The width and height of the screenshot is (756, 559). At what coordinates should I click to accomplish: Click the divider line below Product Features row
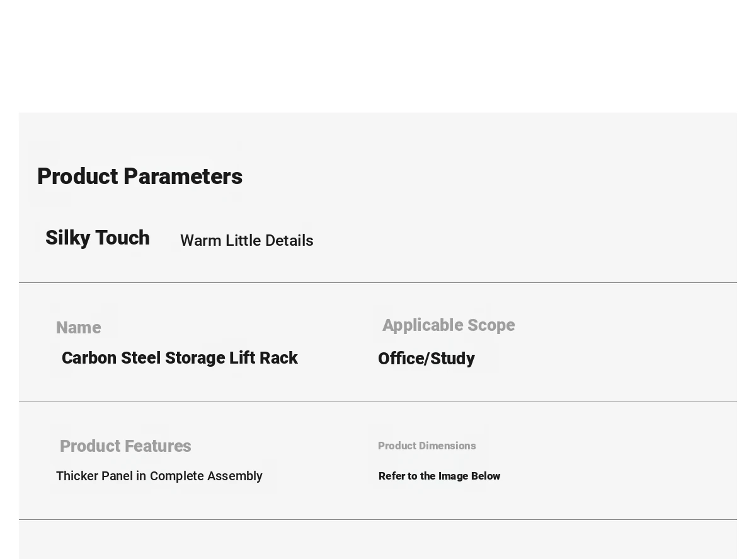(x=378, y=519)
